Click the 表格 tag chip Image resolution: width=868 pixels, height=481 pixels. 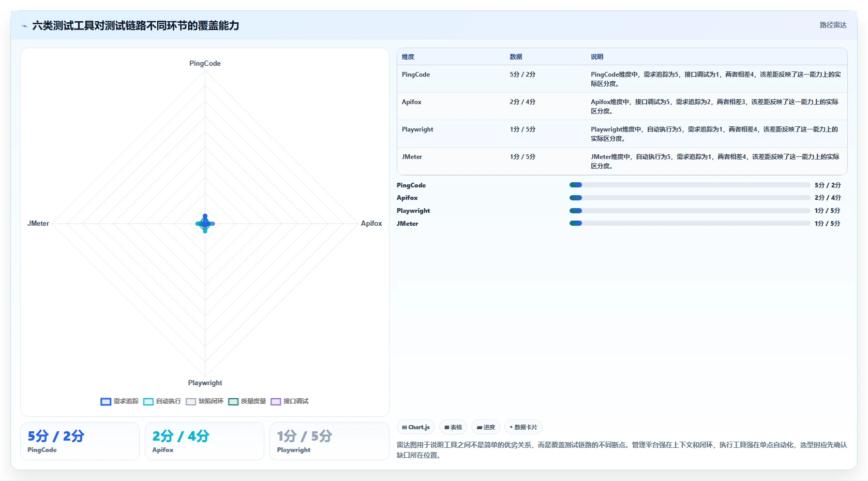tap(453, 427)
